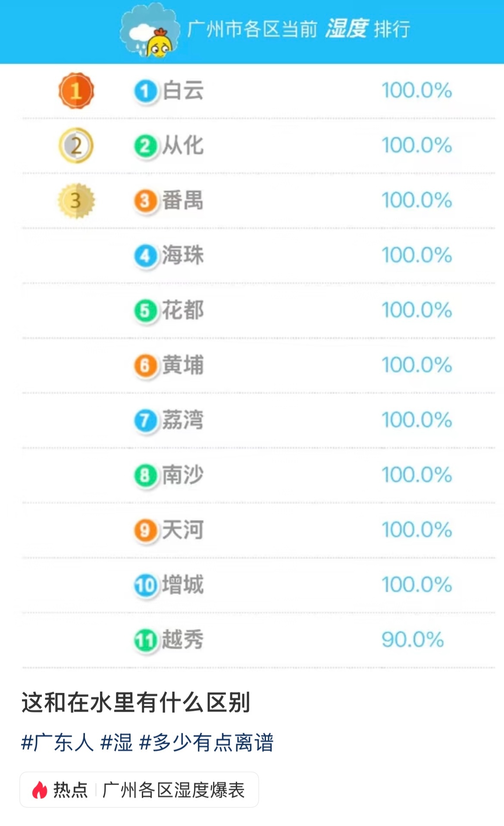Image resolution: width=504 pixels, height=826 pixels.
Task: Click 100.0% value for 增城
Action: point(416,585)
